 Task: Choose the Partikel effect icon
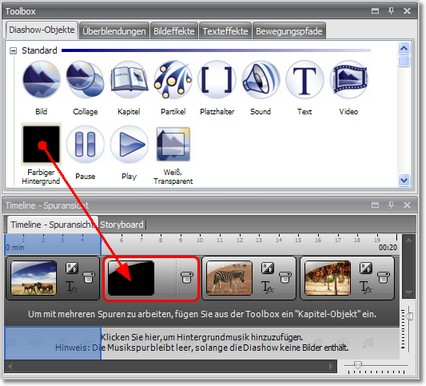point(173,79)
